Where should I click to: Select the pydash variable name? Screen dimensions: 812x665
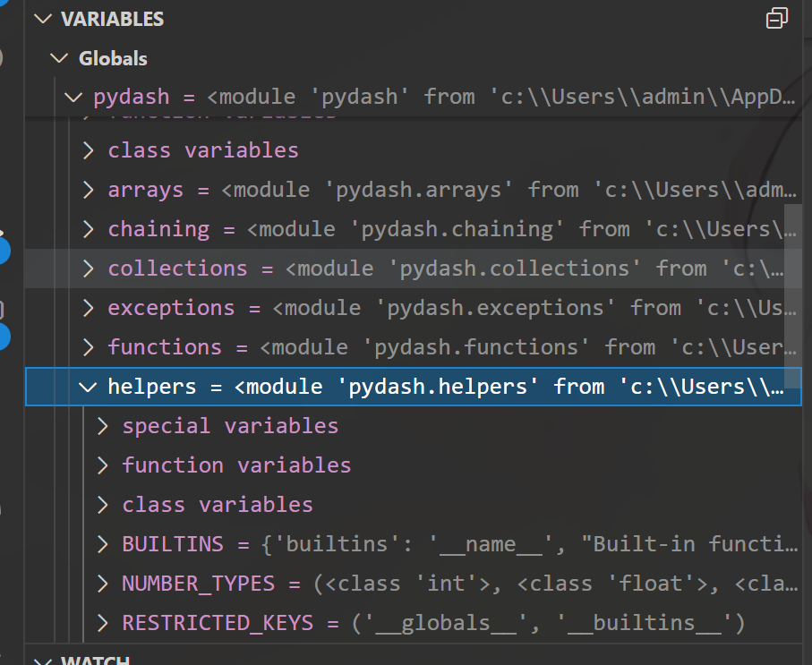pyautogui.click(x=132, y=98)
